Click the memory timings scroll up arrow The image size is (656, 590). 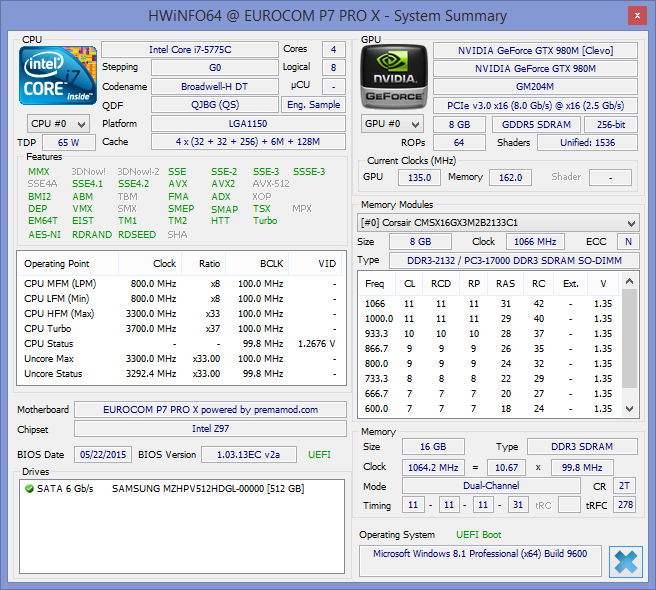tap(629, 282)
